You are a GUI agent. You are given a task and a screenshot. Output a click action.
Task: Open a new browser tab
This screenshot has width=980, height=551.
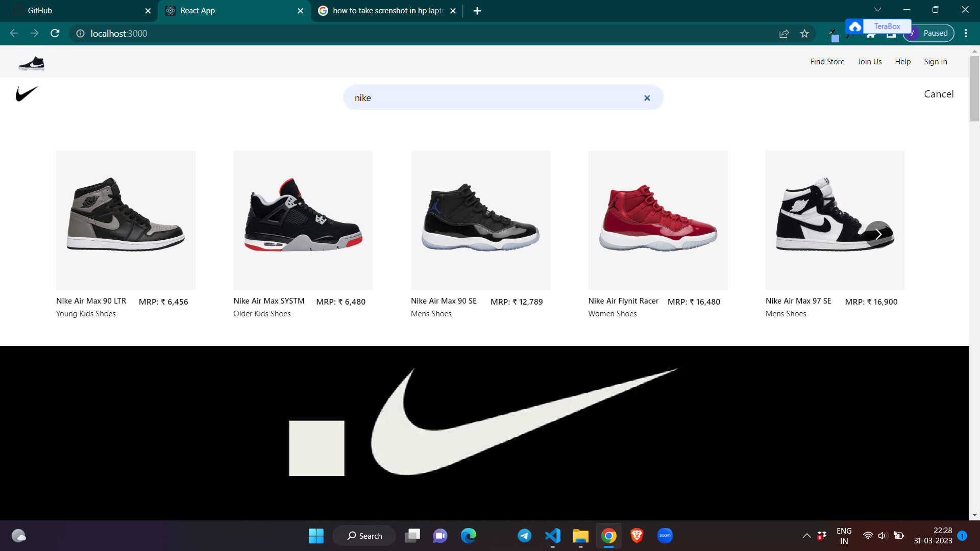(x=477, y=11)
